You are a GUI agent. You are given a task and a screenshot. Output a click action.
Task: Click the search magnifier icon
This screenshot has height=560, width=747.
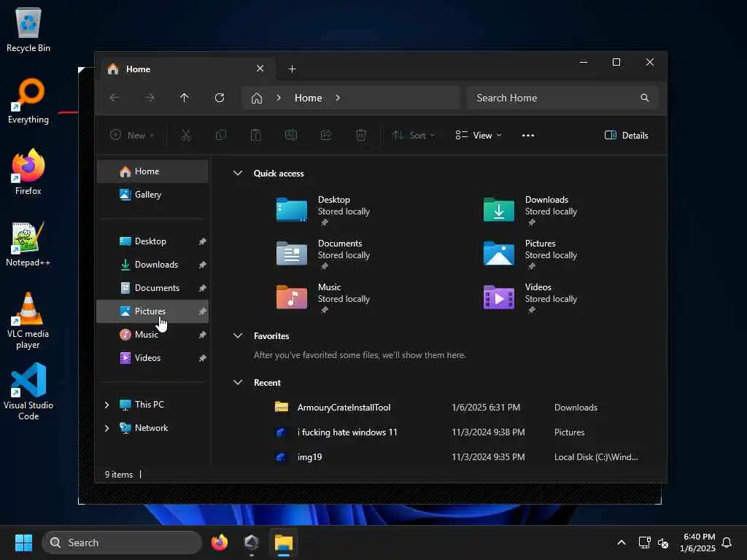[645, 98]
